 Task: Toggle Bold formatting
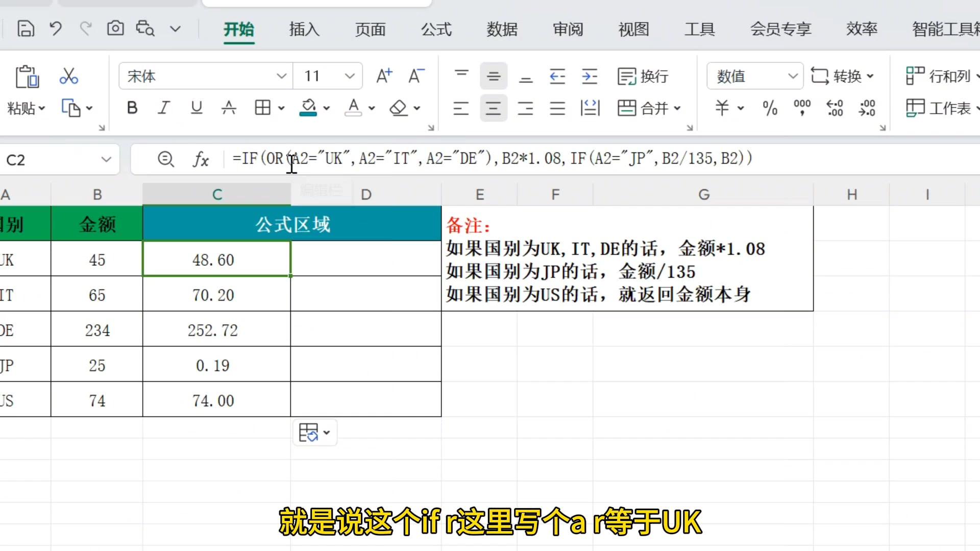(x=132, y=108)
